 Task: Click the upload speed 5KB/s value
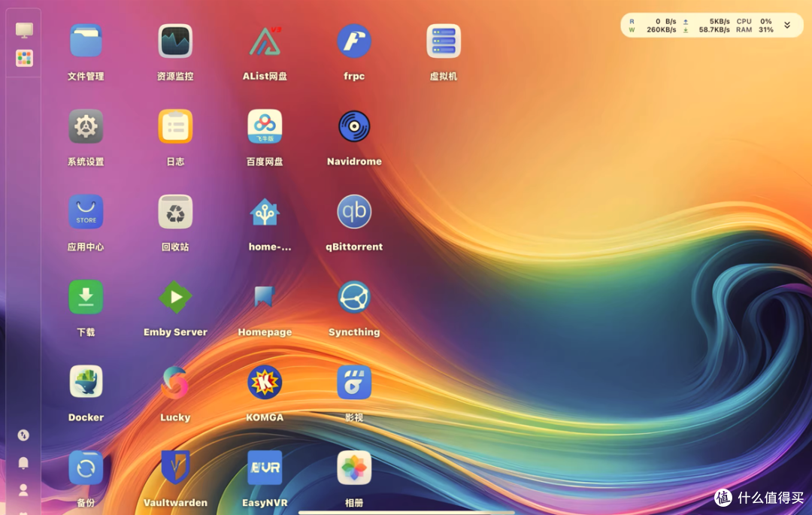click(720, 21)
